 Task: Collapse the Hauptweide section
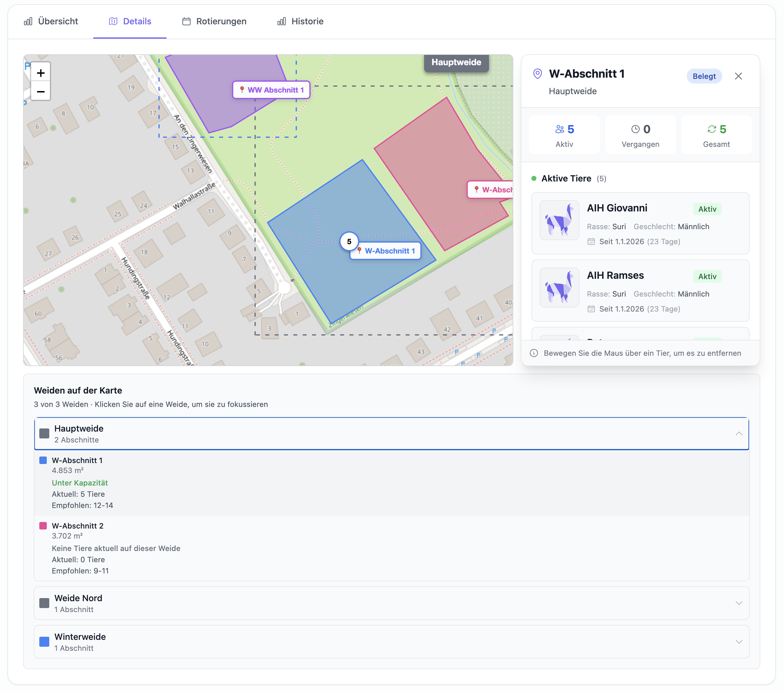(738, 434)
